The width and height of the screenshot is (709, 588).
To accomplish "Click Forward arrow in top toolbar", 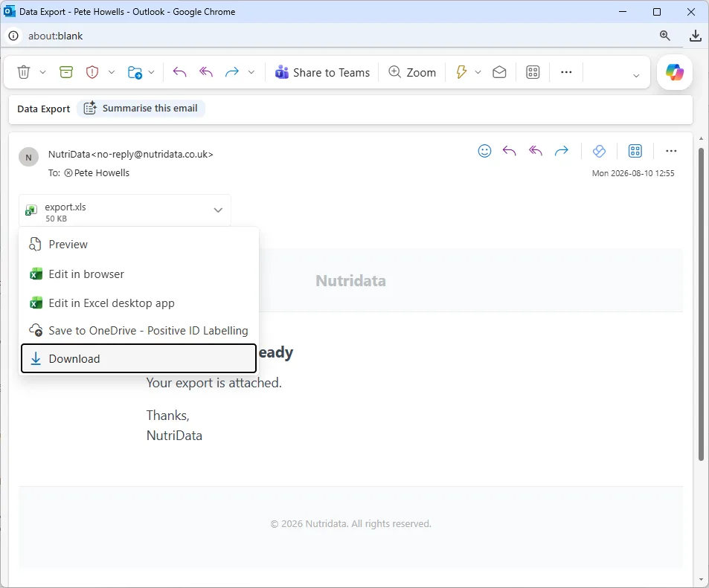I will [x=232, y=72].
